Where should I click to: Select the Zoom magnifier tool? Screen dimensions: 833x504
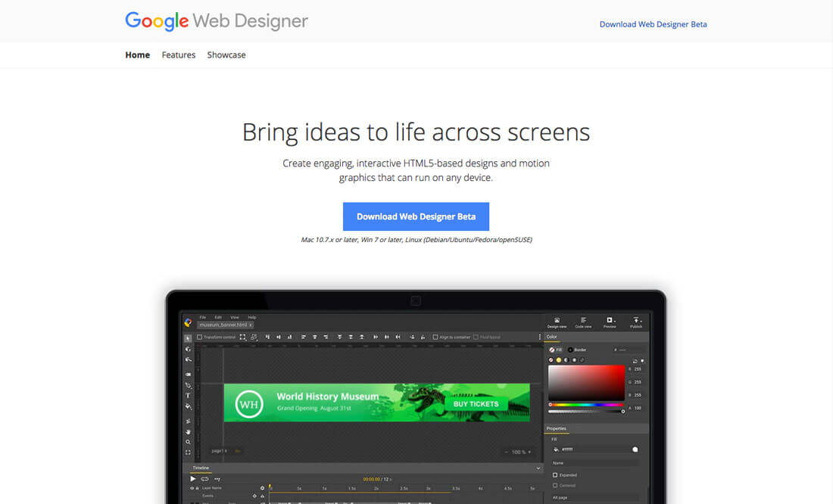[x=188, y=442]
